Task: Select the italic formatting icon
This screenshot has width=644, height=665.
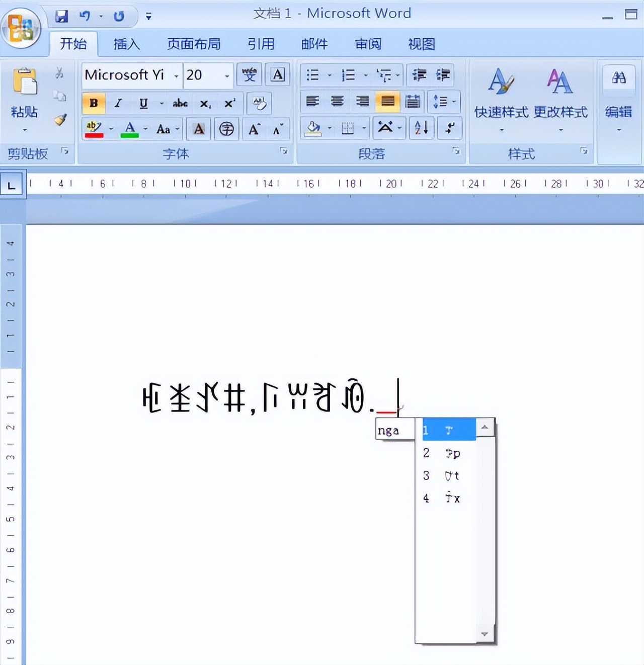Action: [x=118, y=103]
